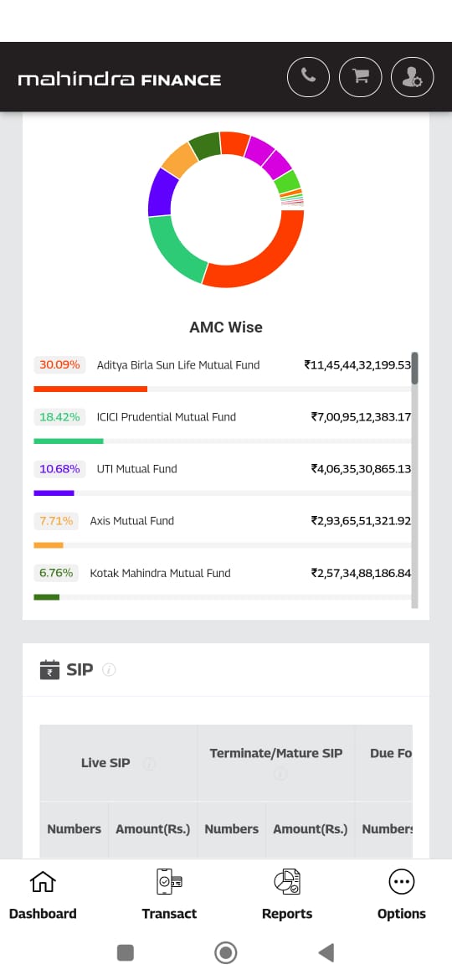Image resolution: width=452 pixels, height=980 pixels.
Task: Select ICICI Prudential Mutual Fund entry
Action: point(223,425)
